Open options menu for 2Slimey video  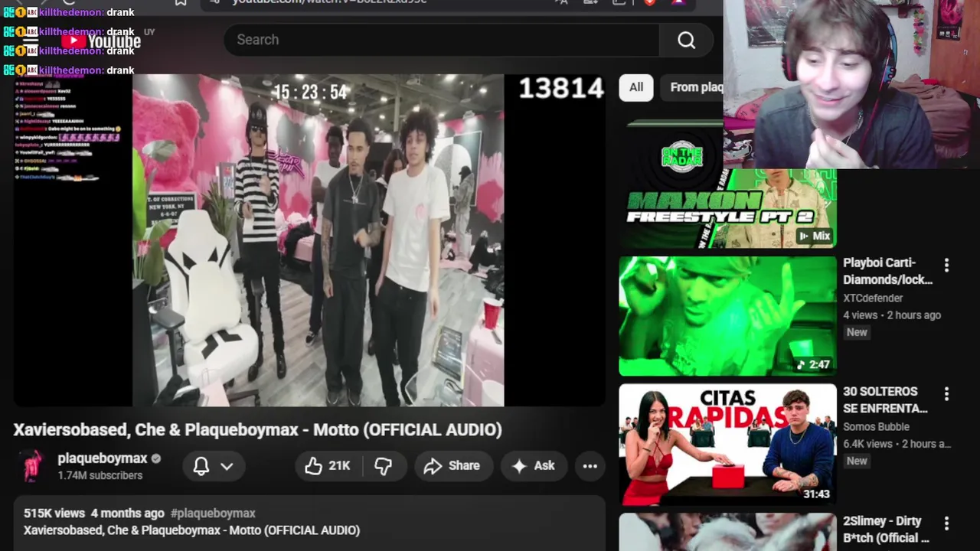tap(946, 523)
